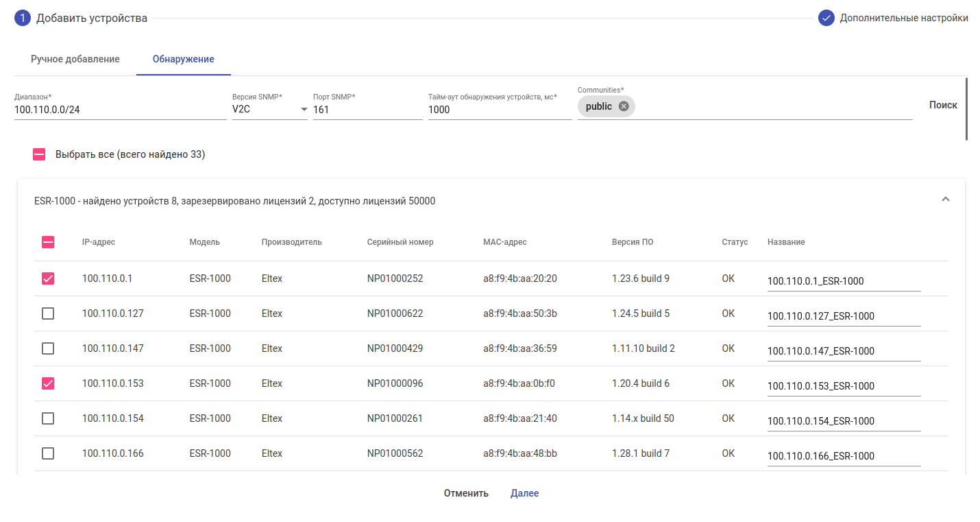Check the box for device 100.110.0.147

click(48, 348)
